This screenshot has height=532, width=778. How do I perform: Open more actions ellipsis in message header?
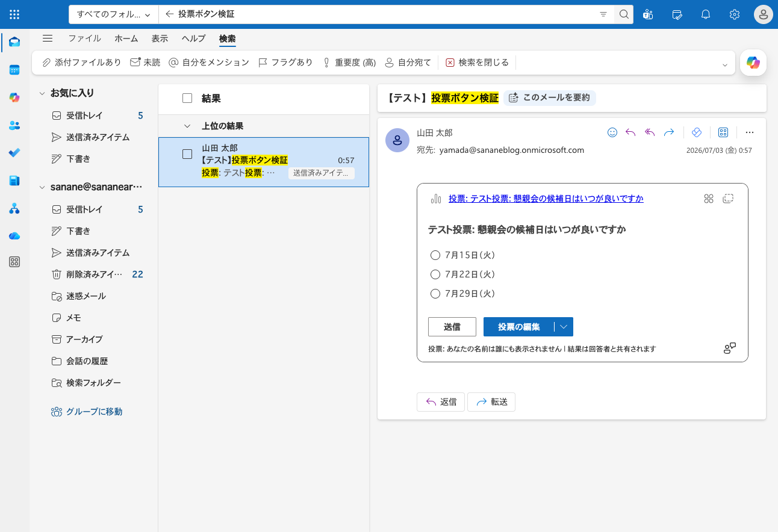click(x=750, y=132)
